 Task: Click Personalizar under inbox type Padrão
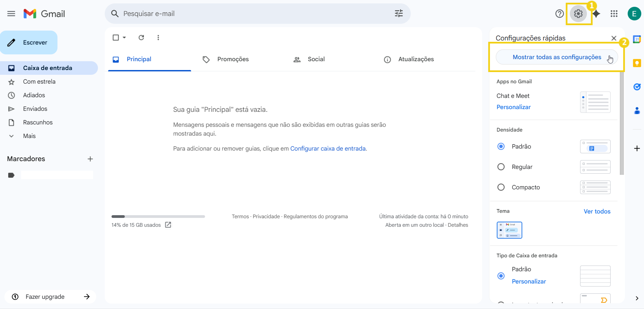(529, 281)
